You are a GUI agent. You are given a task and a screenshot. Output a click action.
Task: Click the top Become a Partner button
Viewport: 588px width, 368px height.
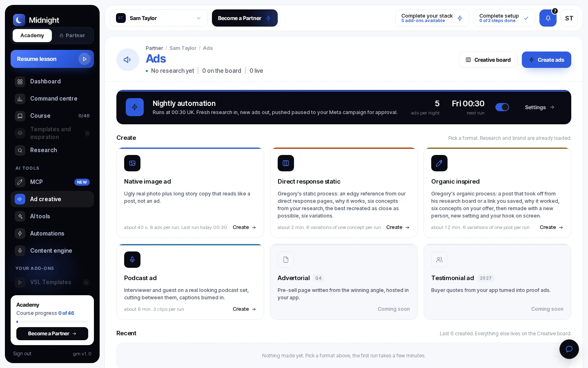(245, 18)
